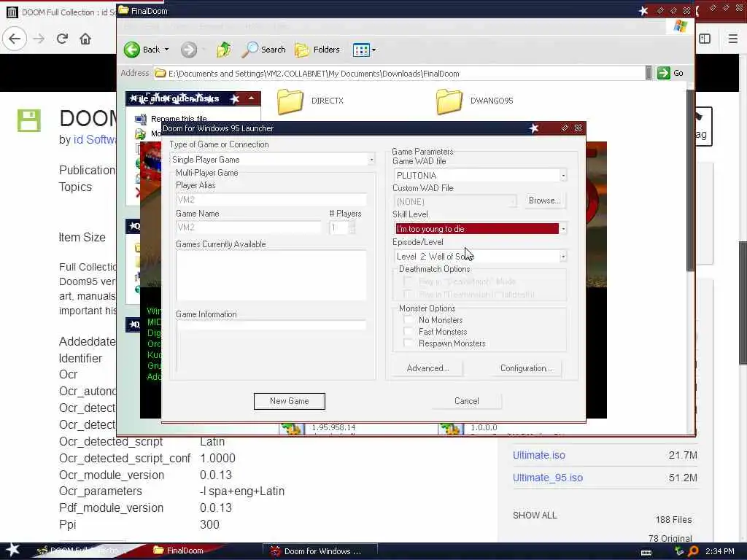Screen dimensions: 747x560
Task: Open the Start menu star button
Action: 13,550
